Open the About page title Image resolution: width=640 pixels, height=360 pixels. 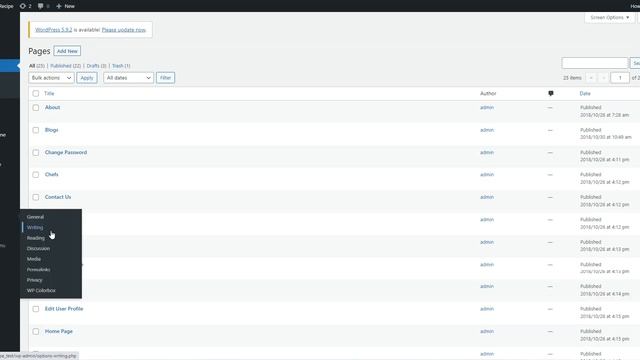pos(53,107)
